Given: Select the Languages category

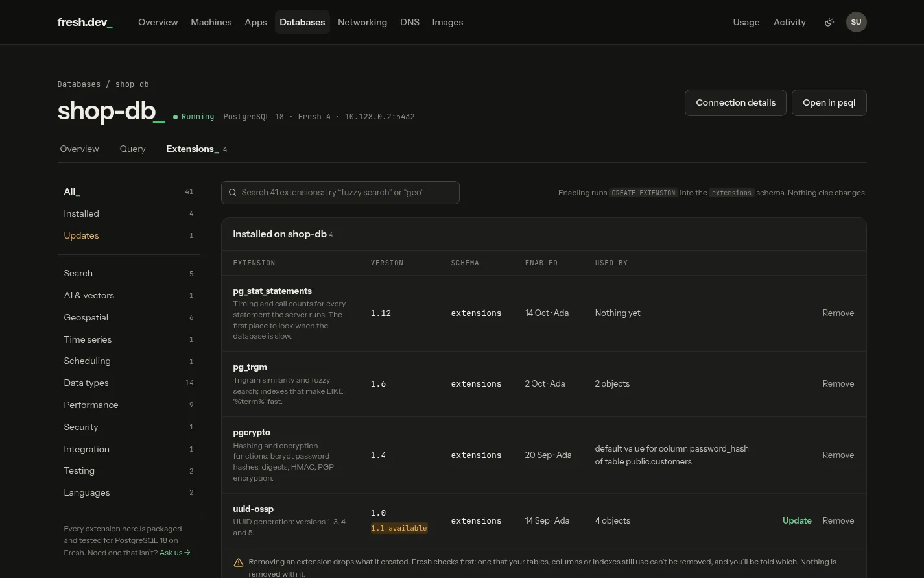Looking at the screenshot, I should (x=128, y=492).
